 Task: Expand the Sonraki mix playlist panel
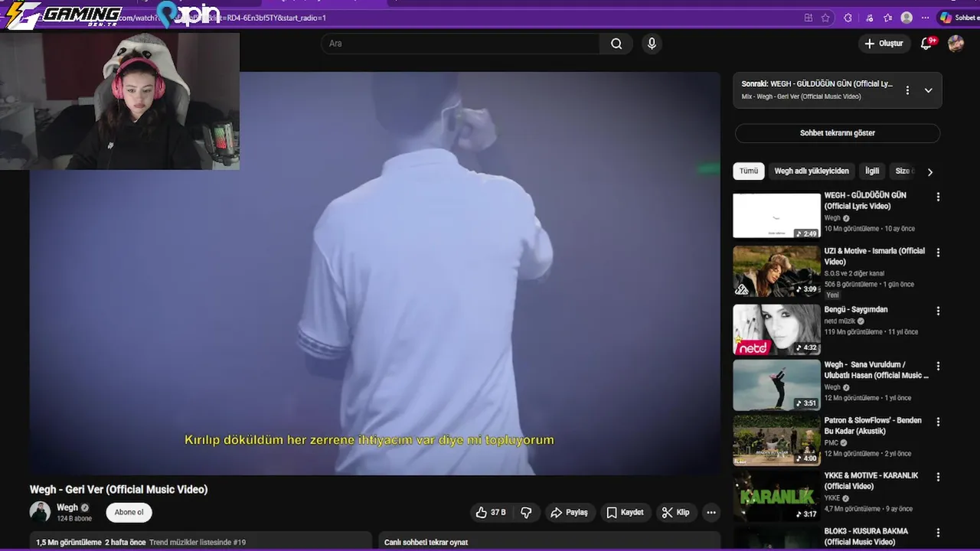(928, 90)
